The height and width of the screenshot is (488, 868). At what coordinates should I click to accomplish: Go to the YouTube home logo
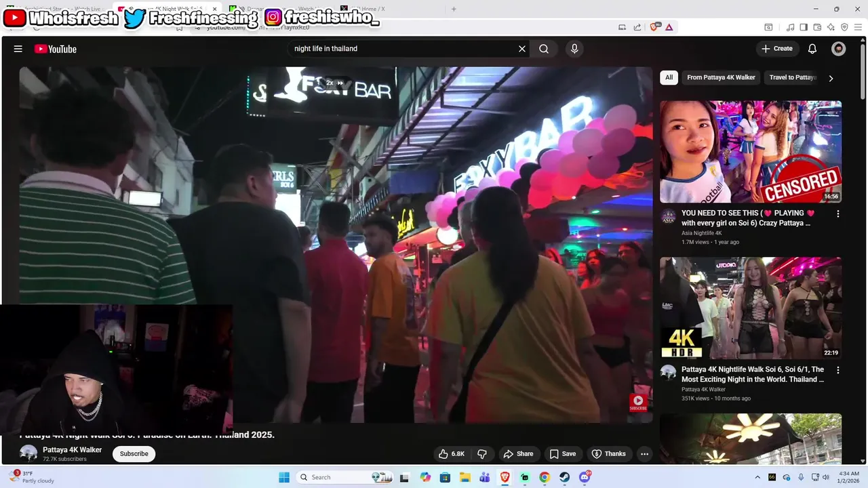[55, 49]
